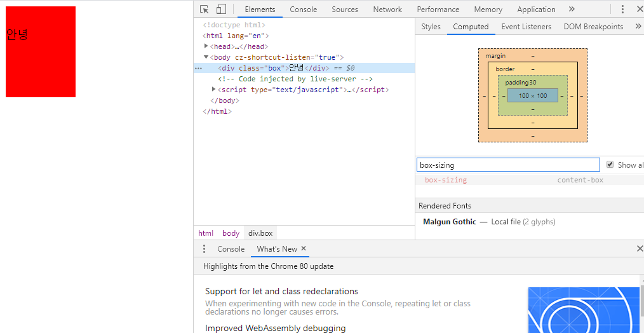Activate the inspect element picker icon

coord(204,9)
